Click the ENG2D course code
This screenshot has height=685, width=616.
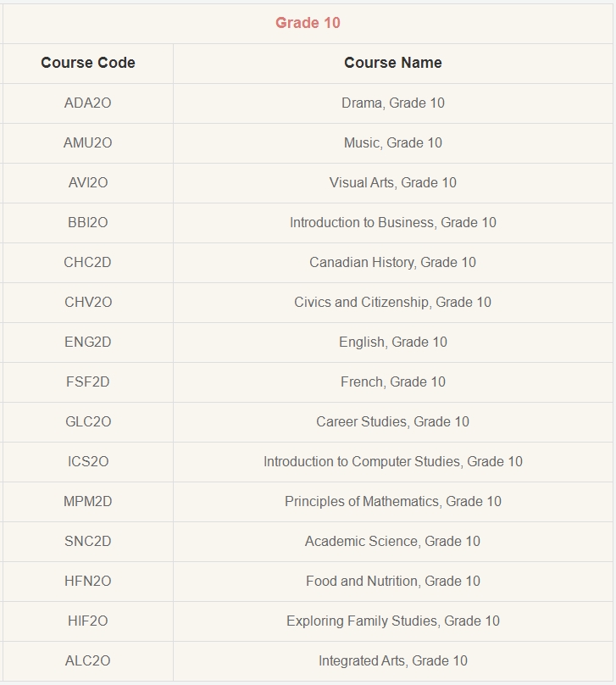tap(88, 342)
